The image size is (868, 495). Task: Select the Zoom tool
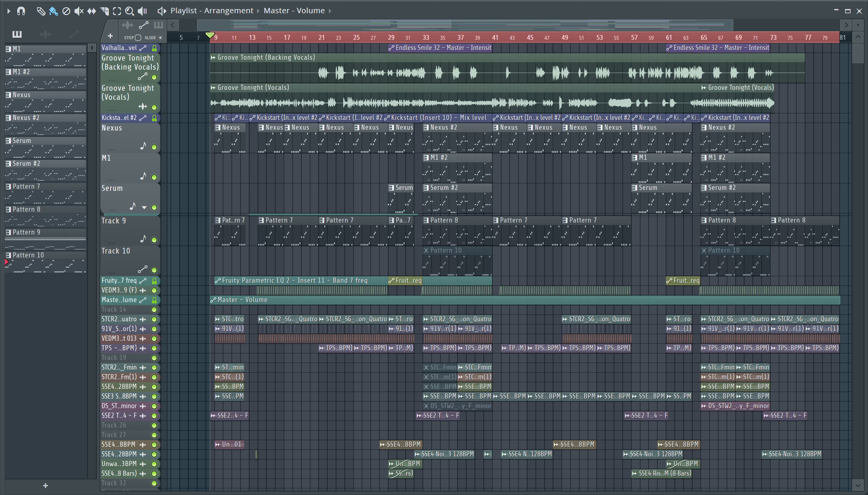(x=130, y=11)
